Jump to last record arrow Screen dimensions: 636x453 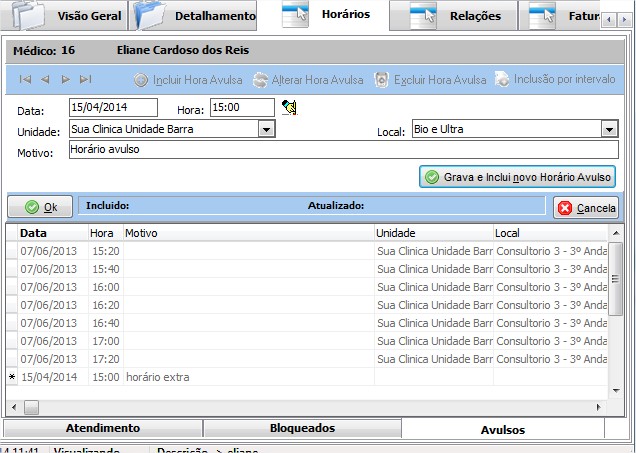coord(86,79)
